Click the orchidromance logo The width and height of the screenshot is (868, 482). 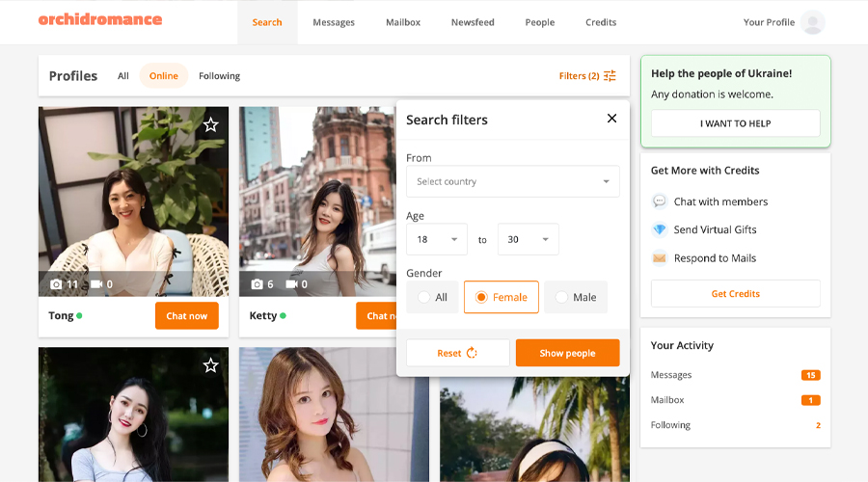100,20
